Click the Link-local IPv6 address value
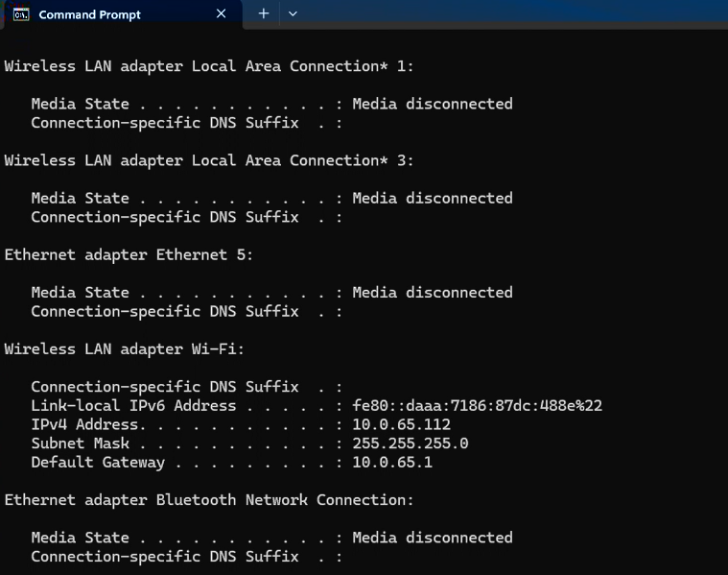 coord(477,405)
